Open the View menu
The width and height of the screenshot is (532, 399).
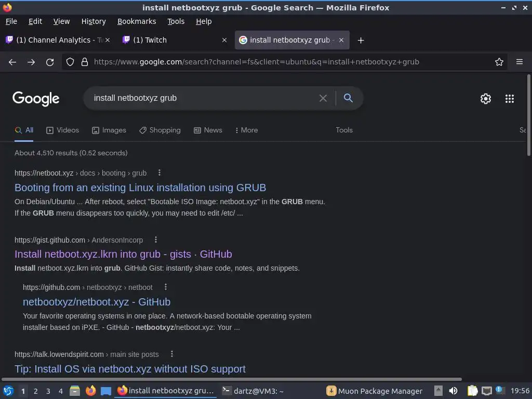click(x=61, y=21)
